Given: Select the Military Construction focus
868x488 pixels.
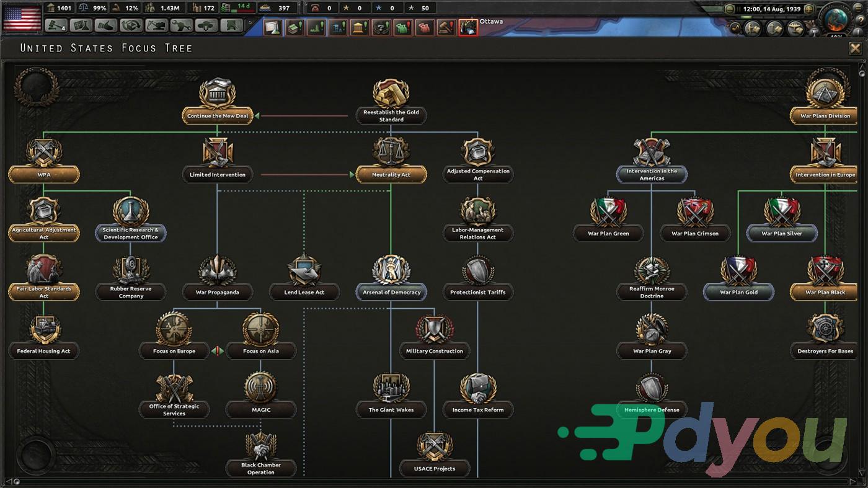Looking at the screenshot, I should [x=434, y=337].
